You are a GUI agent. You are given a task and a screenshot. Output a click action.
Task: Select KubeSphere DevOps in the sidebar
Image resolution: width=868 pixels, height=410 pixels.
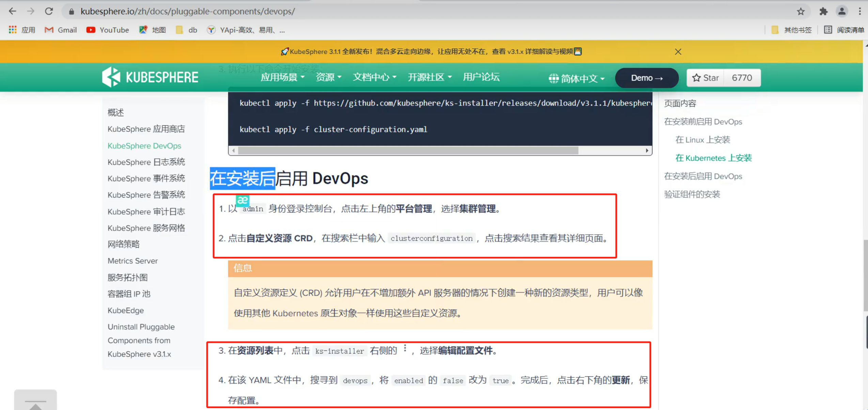[x=144, y=146]
